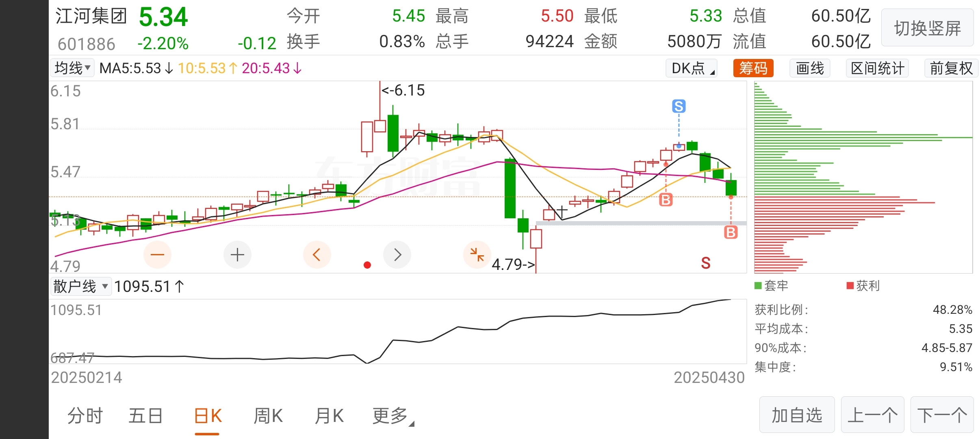The image size is (980, 439).
Task: Toggle 前复权 price adjustment
Action: click(x=951, y=68)
